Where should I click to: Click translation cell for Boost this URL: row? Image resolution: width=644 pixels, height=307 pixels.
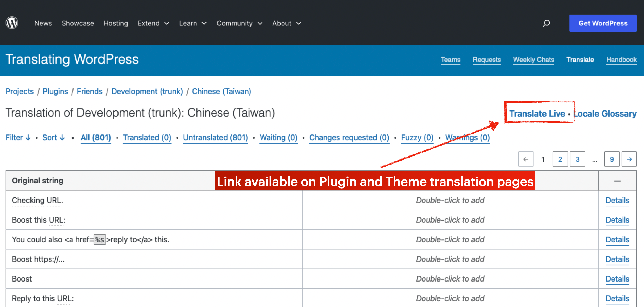point(450,220)
